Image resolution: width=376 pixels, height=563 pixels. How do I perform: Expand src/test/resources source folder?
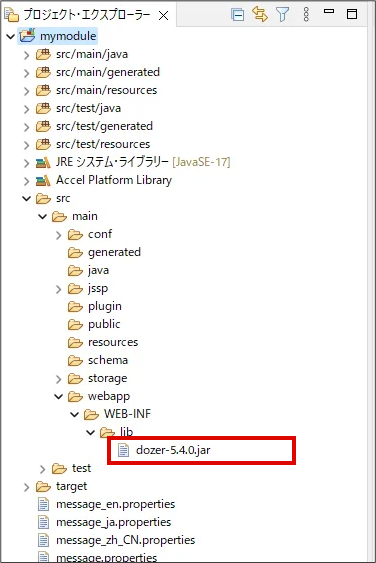click(27, 145)
